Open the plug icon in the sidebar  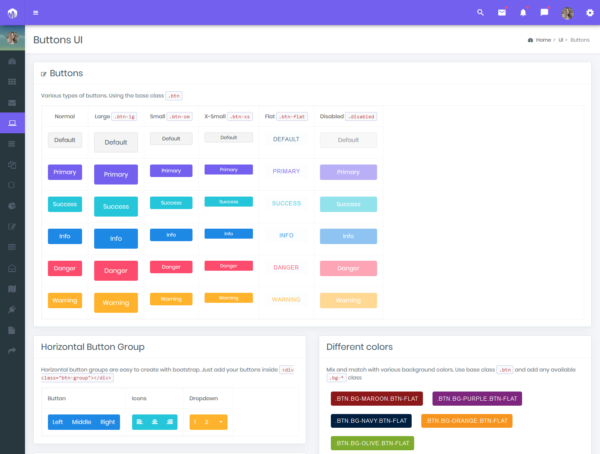tap(12, 309)
